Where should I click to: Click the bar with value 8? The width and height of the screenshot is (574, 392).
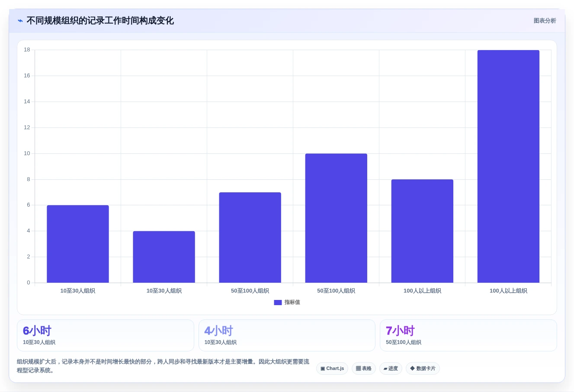pyautogui.click(x=422, y=231)
